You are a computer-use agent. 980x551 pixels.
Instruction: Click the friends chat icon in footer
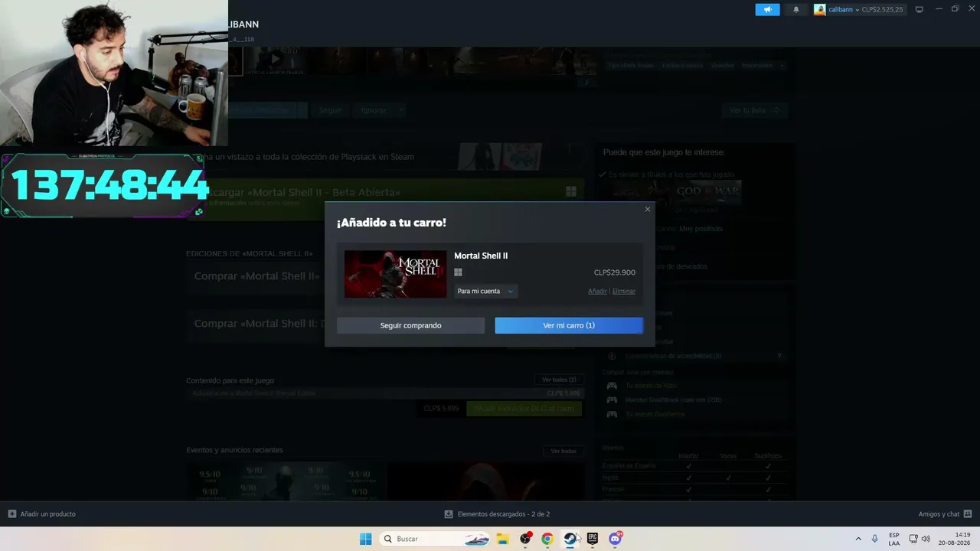tap(968, 514)
